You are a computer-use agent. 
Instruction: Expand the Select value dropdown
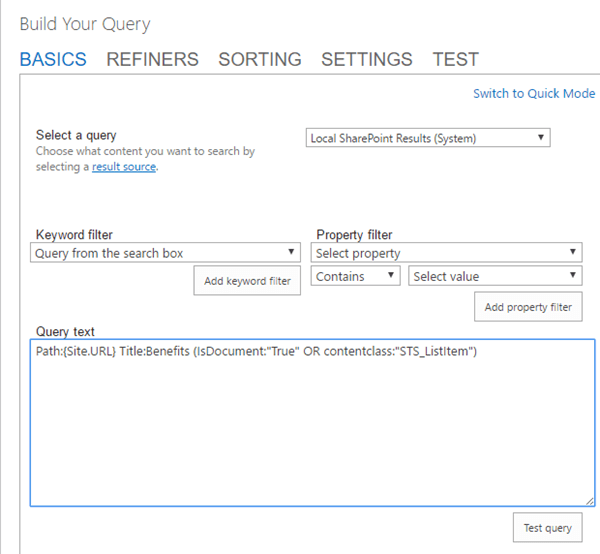(x=495, y=276)
